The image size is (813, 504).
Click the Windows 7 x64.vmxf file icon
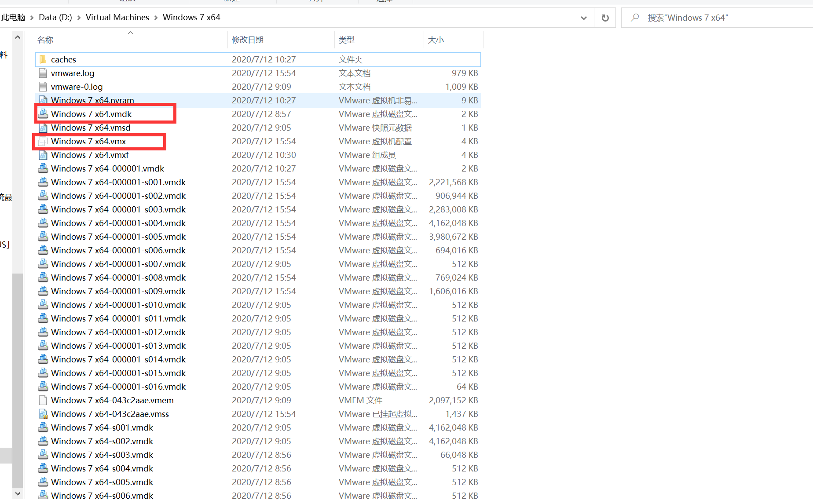pyautogui.click(x=43, y=155)
